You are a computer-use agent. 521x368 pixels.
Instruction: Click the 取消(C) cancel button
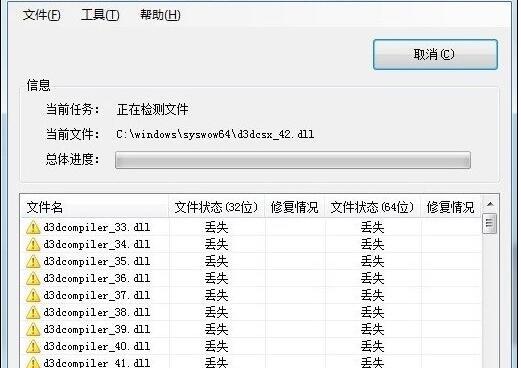coord(435,54)
